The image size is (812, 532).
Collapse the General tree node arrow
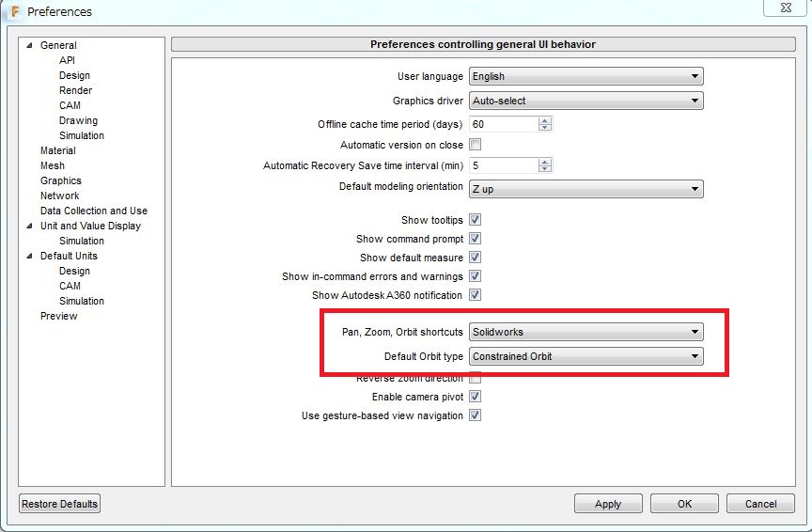pyautogui.click(x=29, y=45)
